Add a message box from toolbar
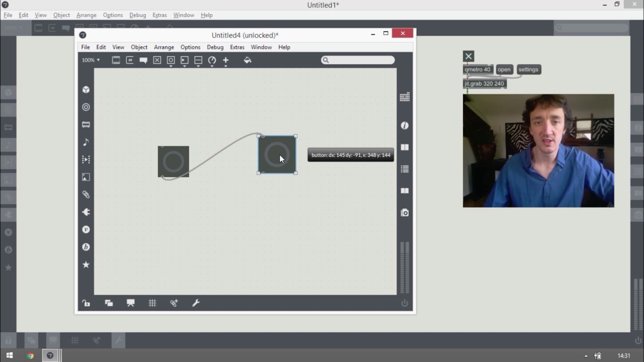This screenshot has width=644, height=362. pyautogui.click(x=130, y=60)
